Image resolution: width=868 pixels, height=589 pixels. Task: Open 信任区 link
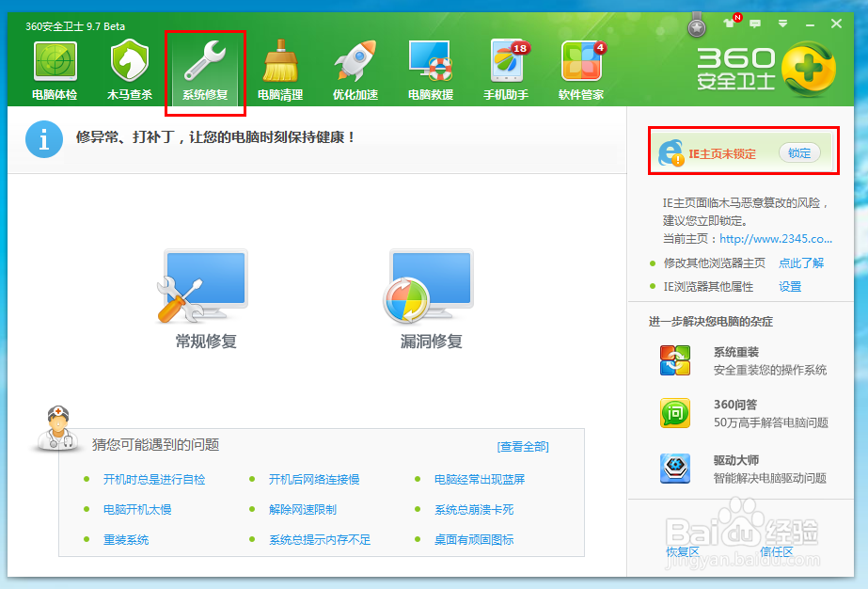click(777, 552)
